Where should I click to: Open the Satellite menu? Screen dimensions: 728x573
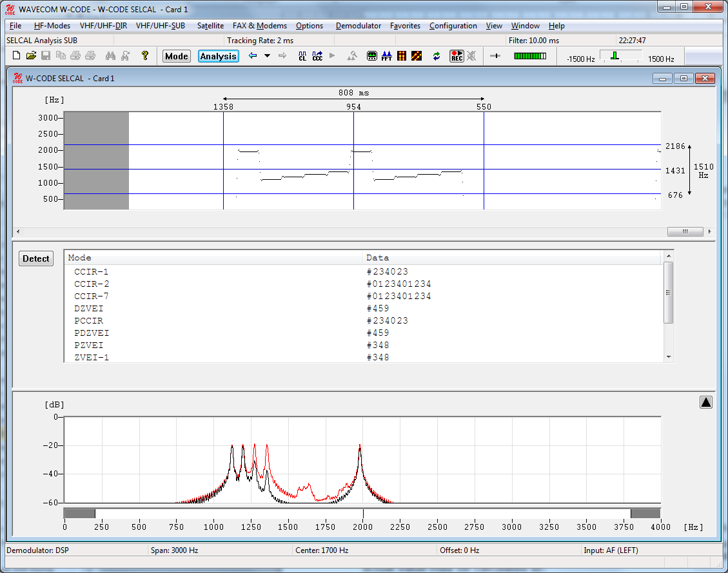click(x=210, y=26)
